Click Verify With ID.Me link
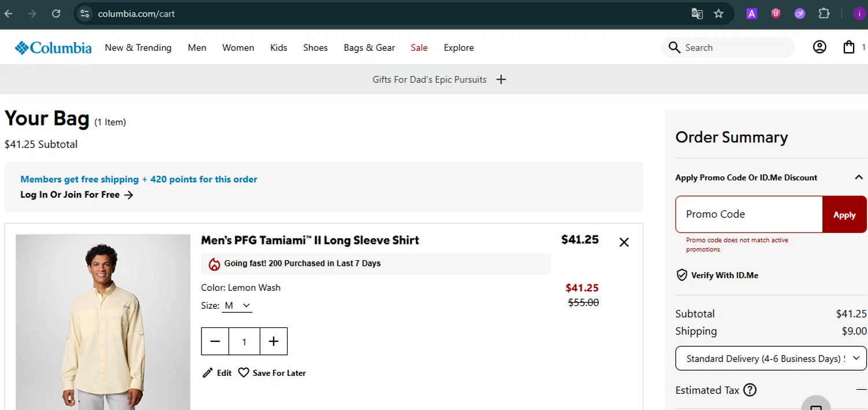The height and width of the screenshot is (410, 868). click(724, 275)
